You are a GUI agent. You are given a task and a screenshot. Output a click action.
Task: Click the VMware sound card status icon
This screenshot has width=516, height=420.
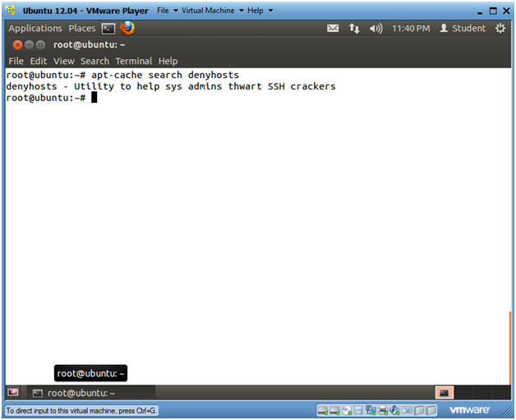(394, 410)
